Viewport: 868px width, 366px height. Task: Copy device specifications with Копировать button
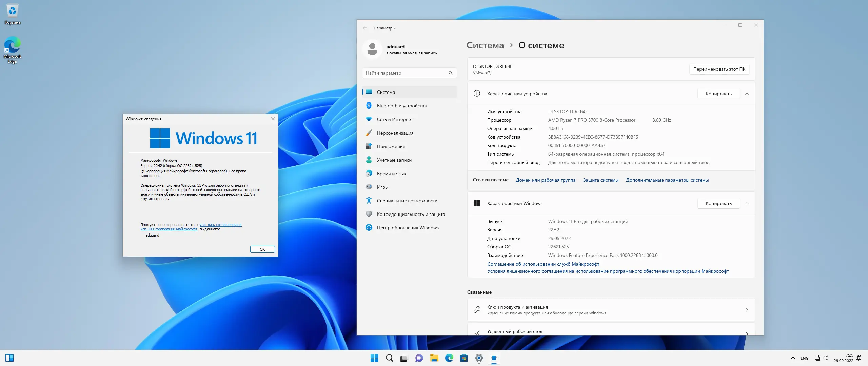tap(718, 94)
